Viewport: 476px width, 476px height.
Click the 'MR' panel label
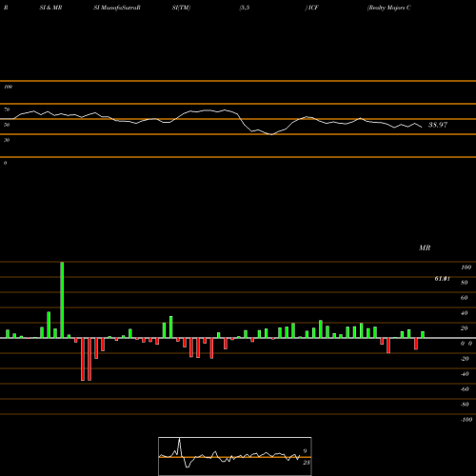tap(425, 248)
